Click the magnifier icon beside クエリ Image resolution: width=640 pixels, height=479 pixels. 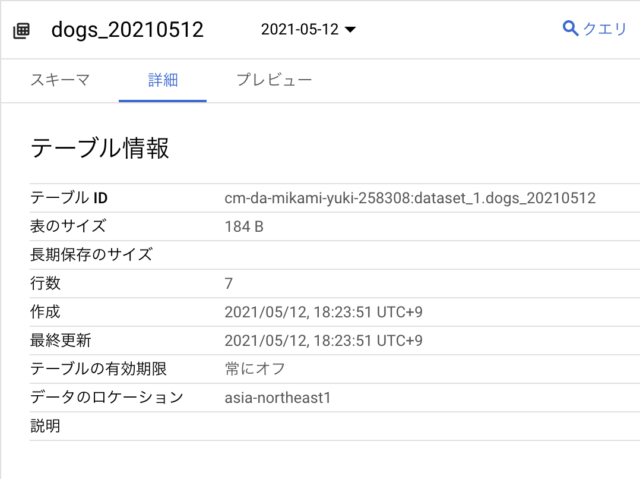[570, 29]
